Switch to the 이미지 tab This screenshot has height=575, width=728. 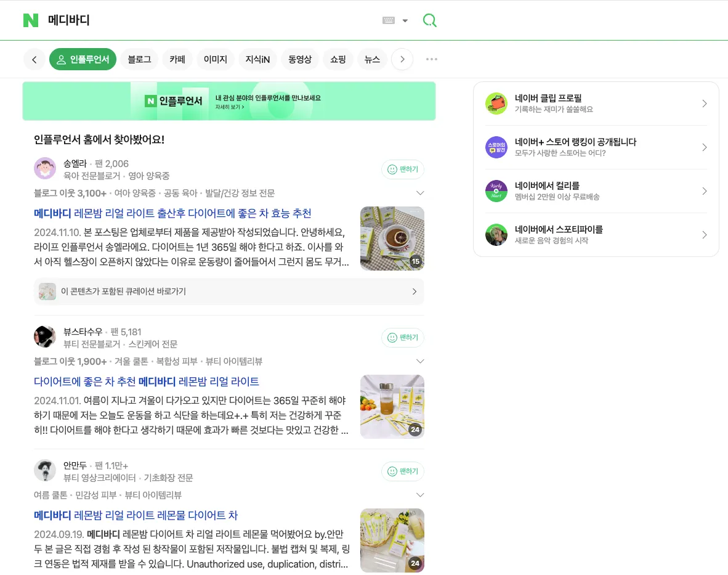coord(216,59)
